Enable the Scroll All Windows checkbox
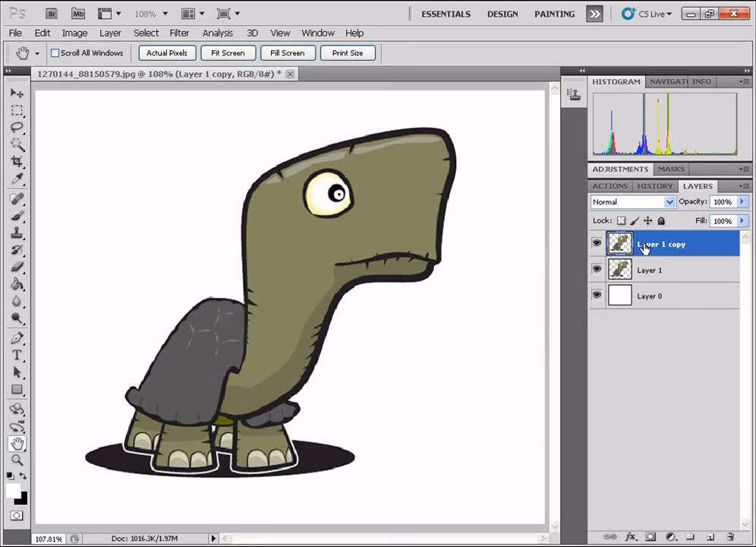756x547 pixels. tap(55, 52)
